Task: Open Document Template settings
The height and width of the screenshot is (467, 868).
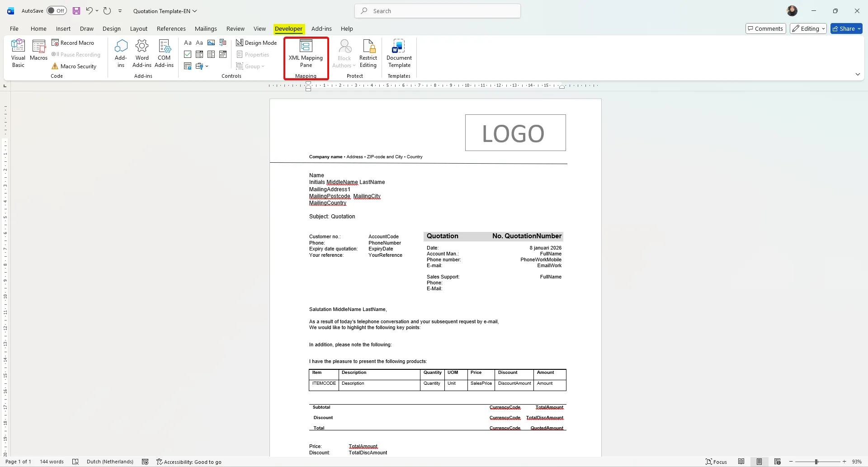Action: (399, 54)
